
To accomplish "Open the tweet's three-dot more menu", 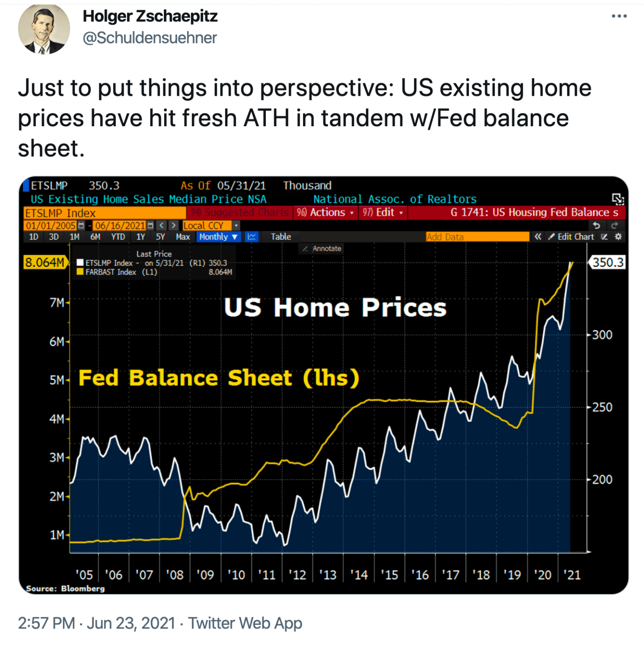I will (618, 17).
